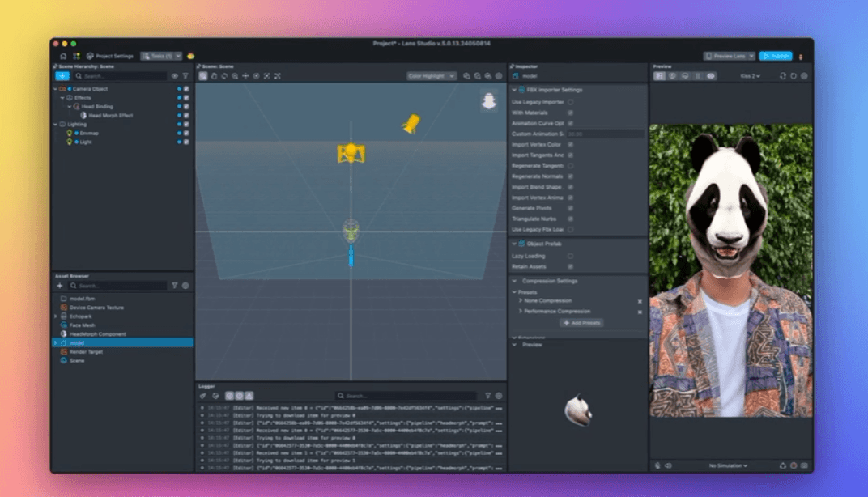Toggle the Retain Assets checkbox
This screenshot has width=868, height=497.
(x=570, y=266)
